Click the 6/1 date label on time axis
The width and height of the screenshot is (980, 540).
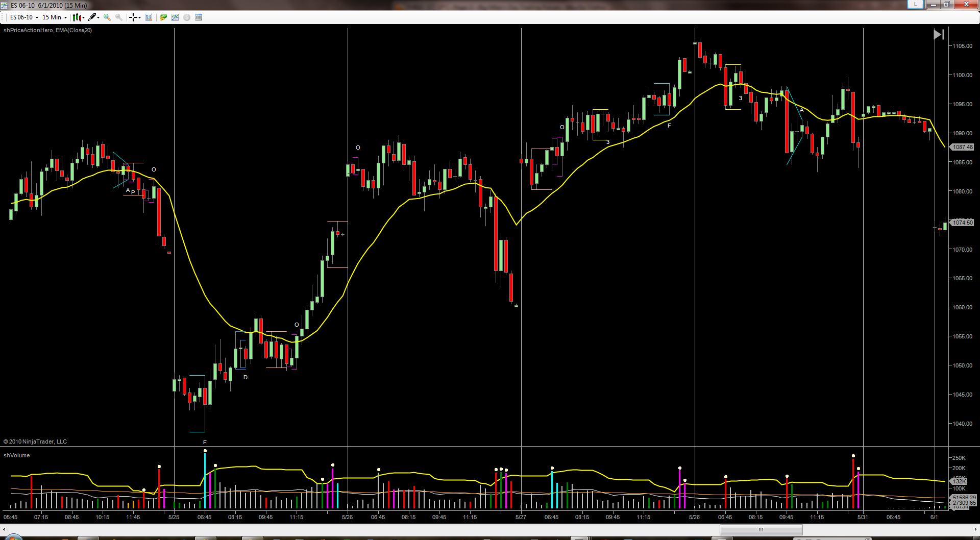click(x=934, y=517)
